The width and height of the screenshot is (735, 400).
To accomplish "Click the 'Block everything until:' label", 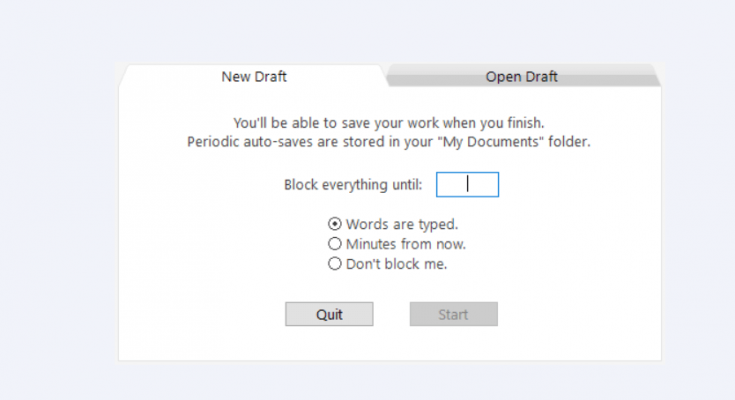I will pyautogui.click(x=353, y=185).
